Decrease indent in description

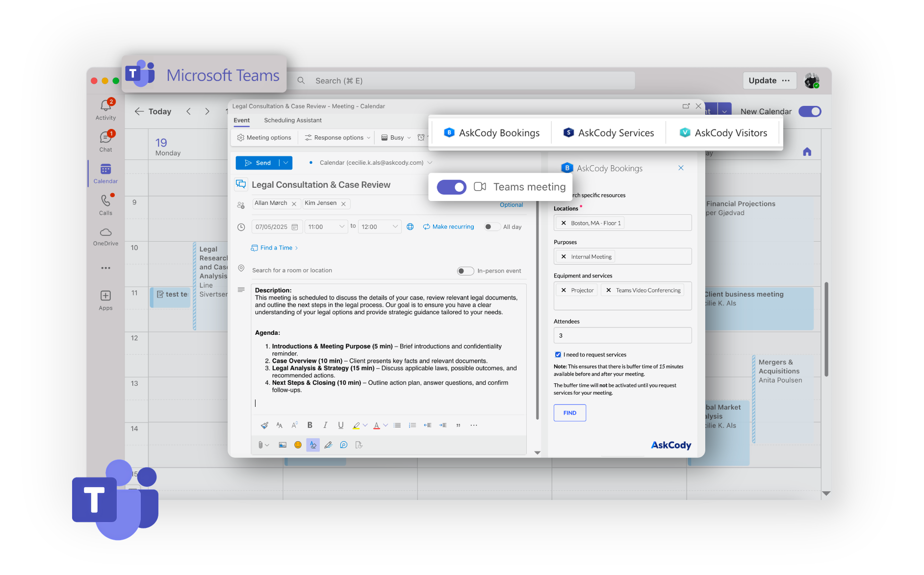[428, 425]
